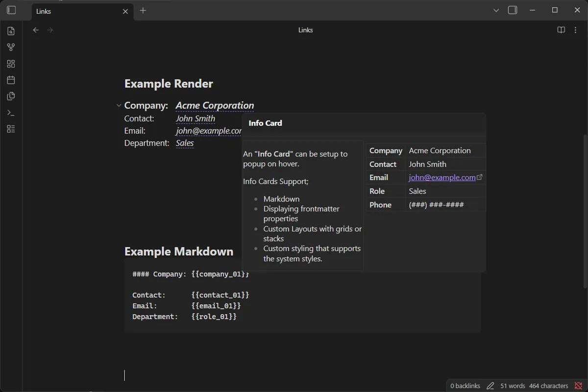
Task: Select the Links tab
Action: (82, 11)
